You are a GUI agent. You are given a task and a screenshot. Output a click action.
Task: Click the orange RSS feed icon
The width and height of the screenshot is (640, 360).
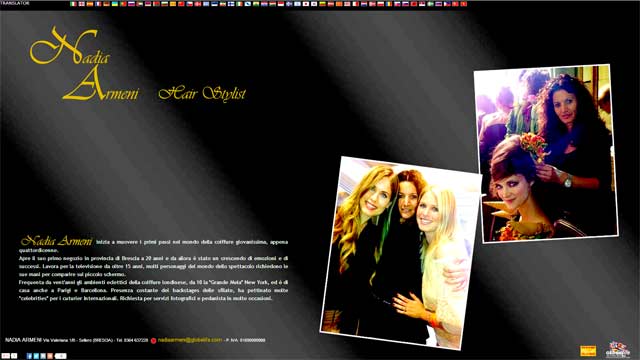click(x=50, y=356)
